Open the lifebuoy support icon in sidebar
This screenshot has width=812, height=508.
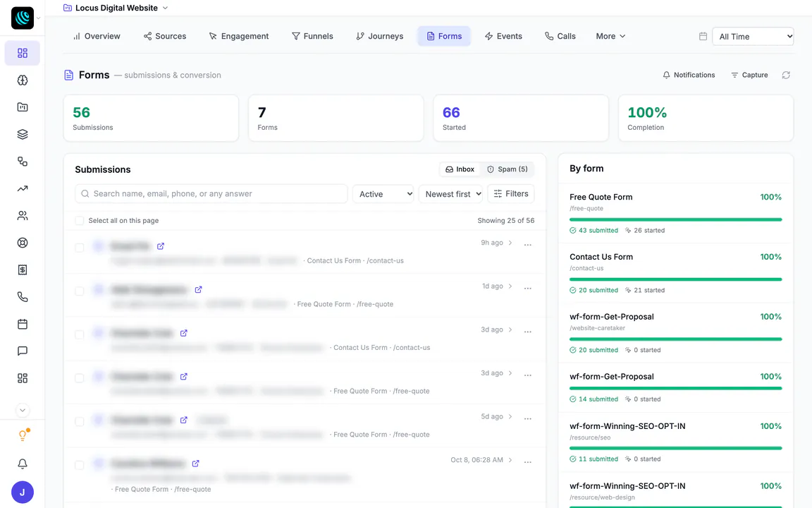pos(23,243)
